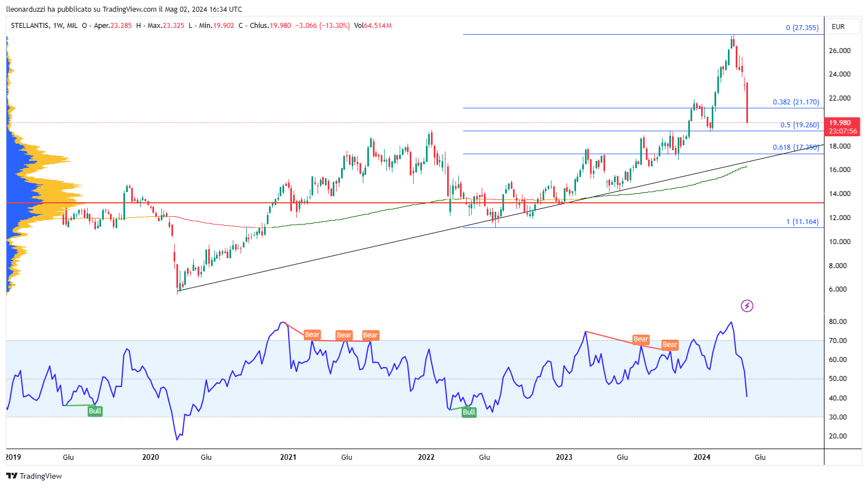Select the 0.382 (21.170) Fibonacci label

tap(796, 102)
